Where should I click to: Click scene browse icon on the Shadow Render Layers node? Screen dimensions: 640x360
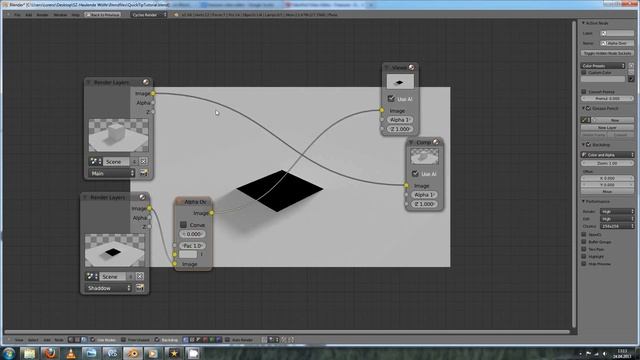click(91, 276)
